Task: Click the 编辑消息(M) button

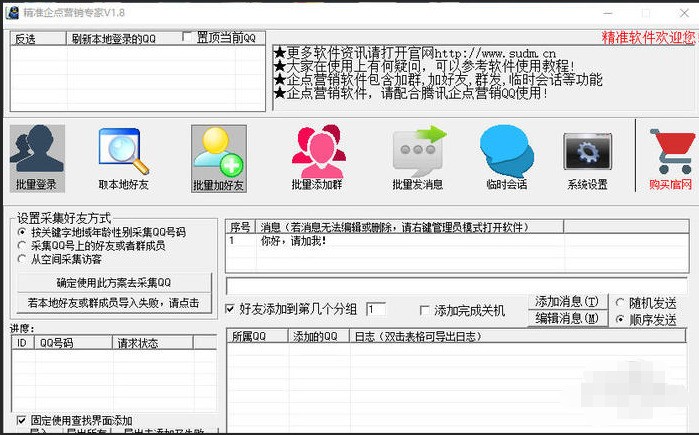Action: 567,318
